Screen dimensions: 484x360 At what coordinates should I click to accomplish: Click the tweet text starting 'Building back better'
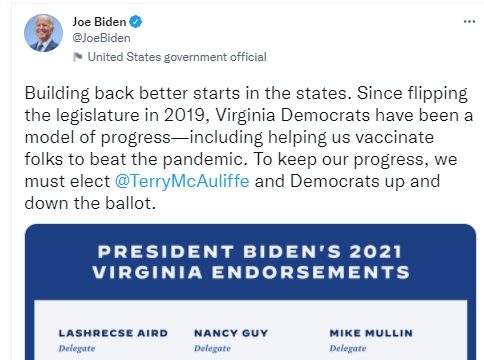pos(249,148)
